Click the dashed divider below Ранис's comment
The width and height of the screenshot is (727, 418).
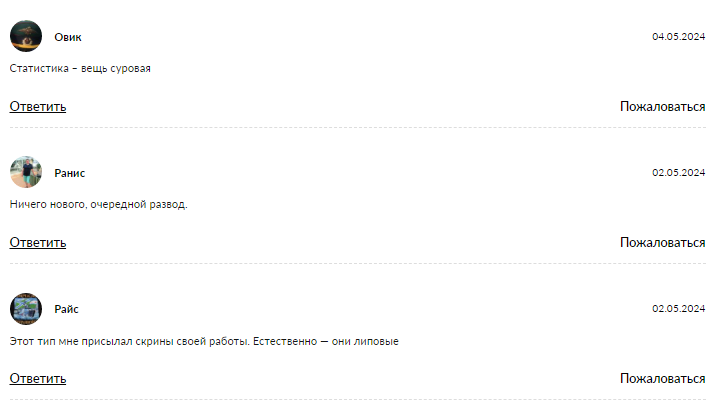coord(358,264)
